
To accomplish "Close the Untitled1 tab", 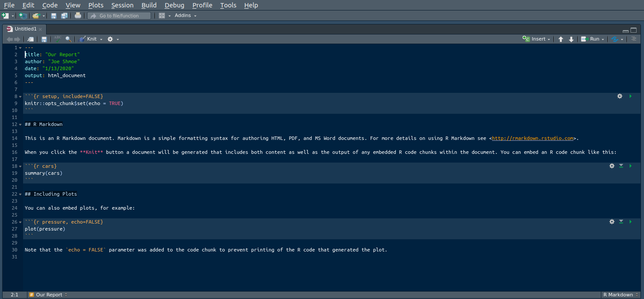I will [40, 29].
